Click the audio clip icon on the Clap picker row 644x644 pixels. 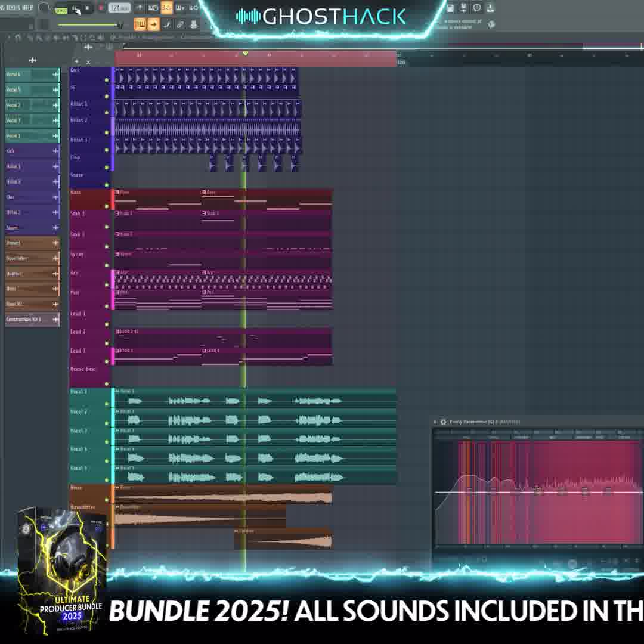[55, 197]
